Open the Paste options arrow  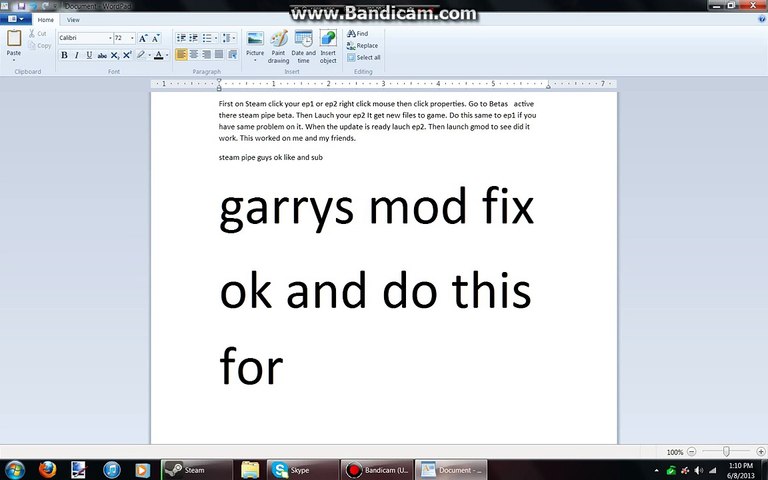14,60
